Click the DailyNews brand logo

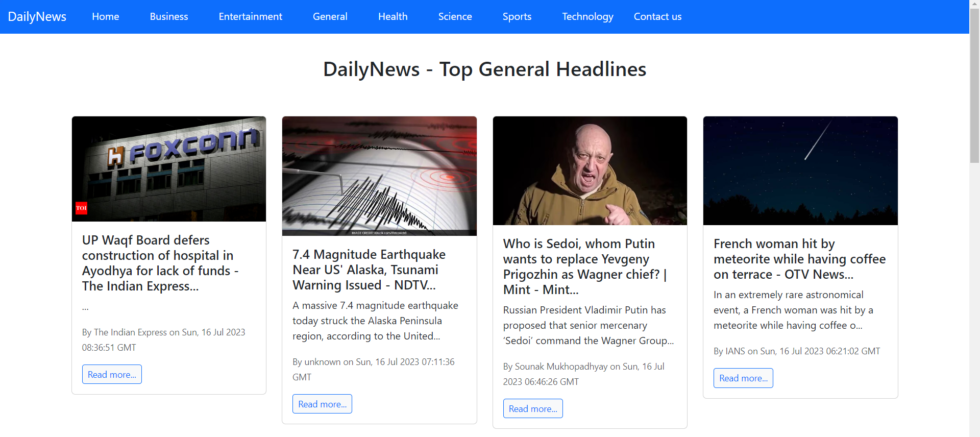click(x=37, y=16)
